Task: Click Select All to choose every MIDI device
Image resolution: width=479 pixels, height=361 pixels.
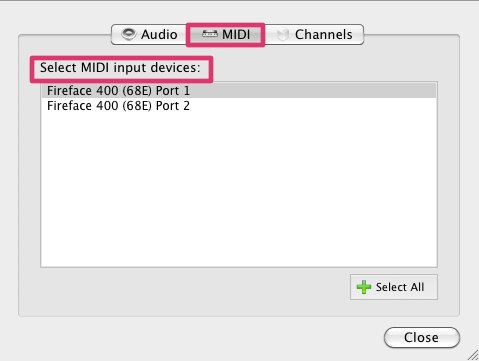Action: point(394,287)
